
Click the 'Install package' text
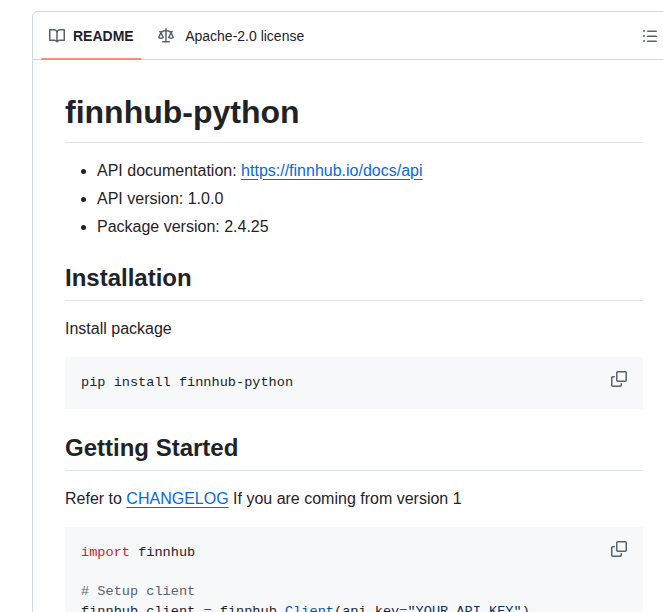[118, 329]
